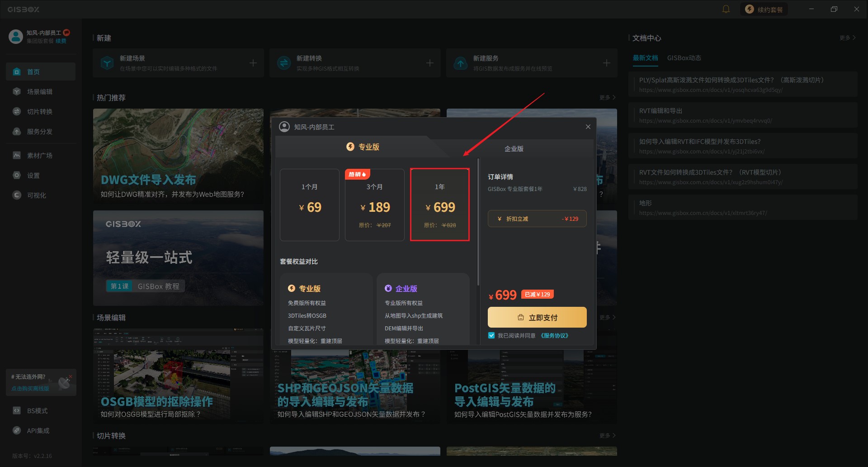Open 可视化 visualization in sidebar
This screenshot has height=467, width=868.
[41, 195]
